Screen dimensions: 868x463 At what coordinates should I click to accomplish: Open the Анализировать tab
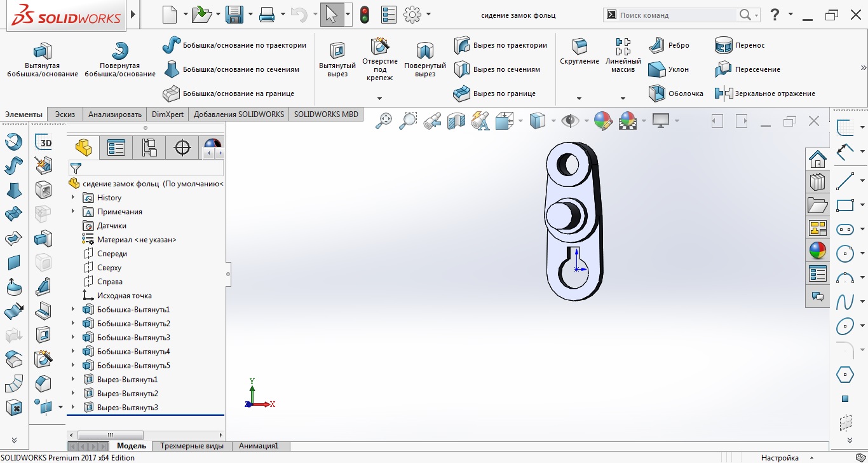tap(114, 114)
